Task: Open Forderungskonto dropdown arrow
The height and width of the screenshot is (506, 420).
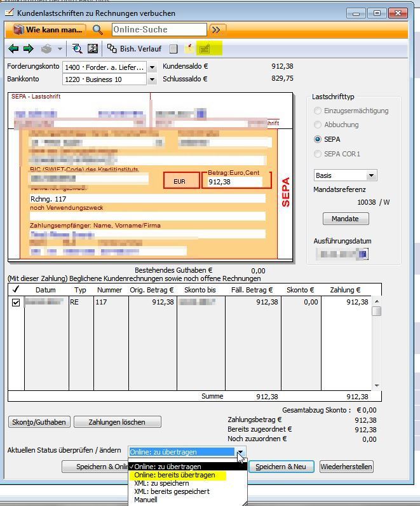Action: click(152, 68)
